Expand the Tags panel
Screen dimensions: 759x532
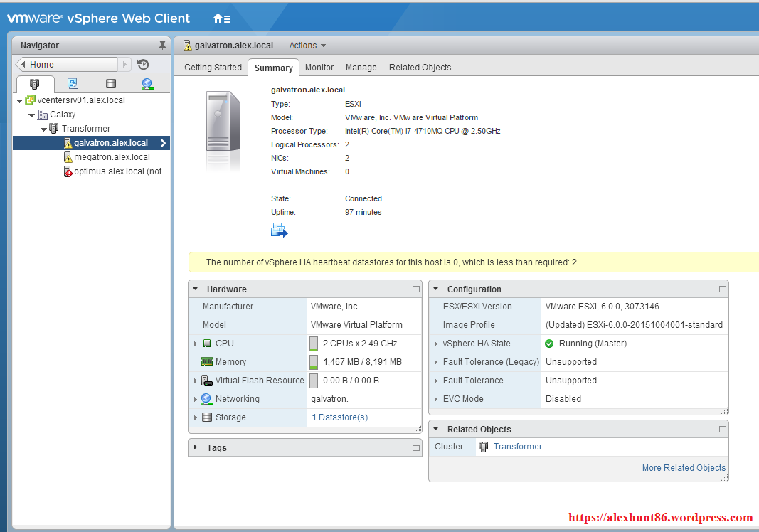point(196,447)
